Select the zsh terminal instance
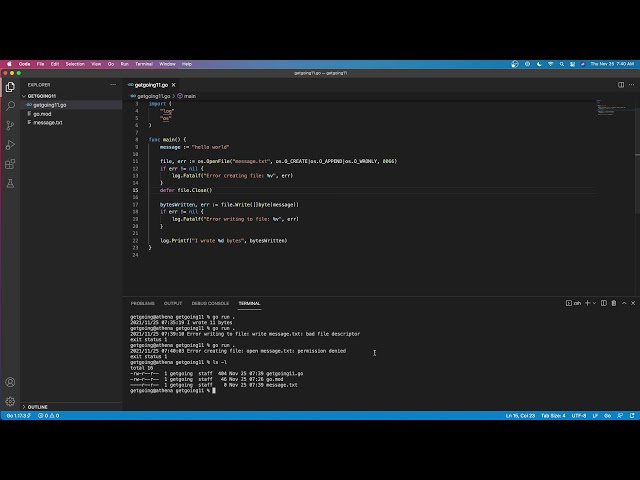This screenshot has height=480, width=640. click(x=573, y=303)
